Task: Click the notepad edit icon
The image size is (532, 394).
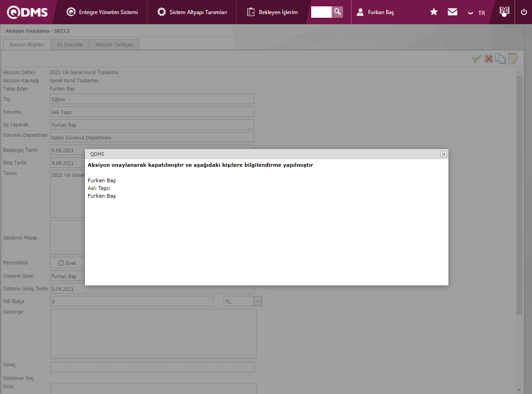Action: [512, 59]
